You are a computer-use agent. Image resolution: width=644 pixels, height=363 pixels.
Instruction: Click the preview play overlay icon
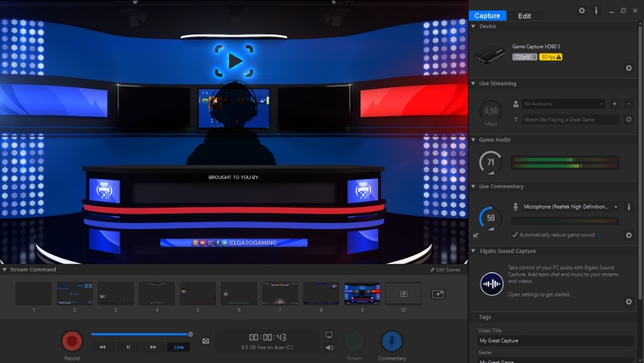tap(234, 61)
